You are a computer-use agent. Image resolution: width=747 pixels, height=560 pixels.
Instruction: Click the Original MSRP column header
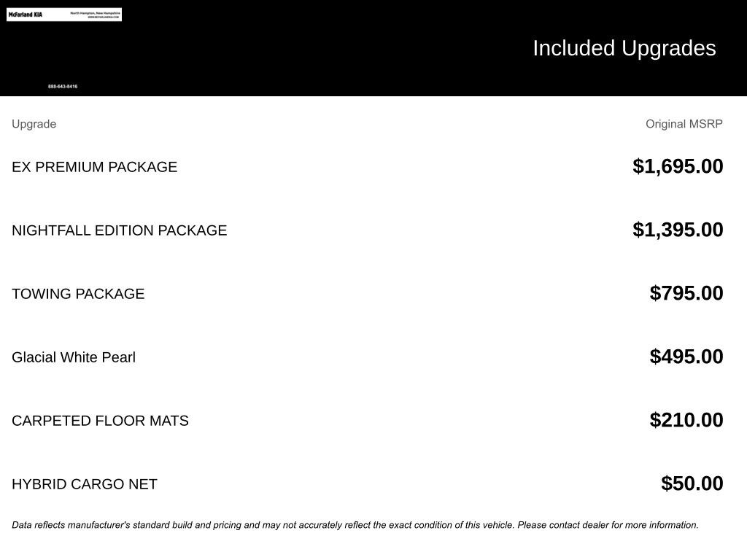[x=684, y=124]
